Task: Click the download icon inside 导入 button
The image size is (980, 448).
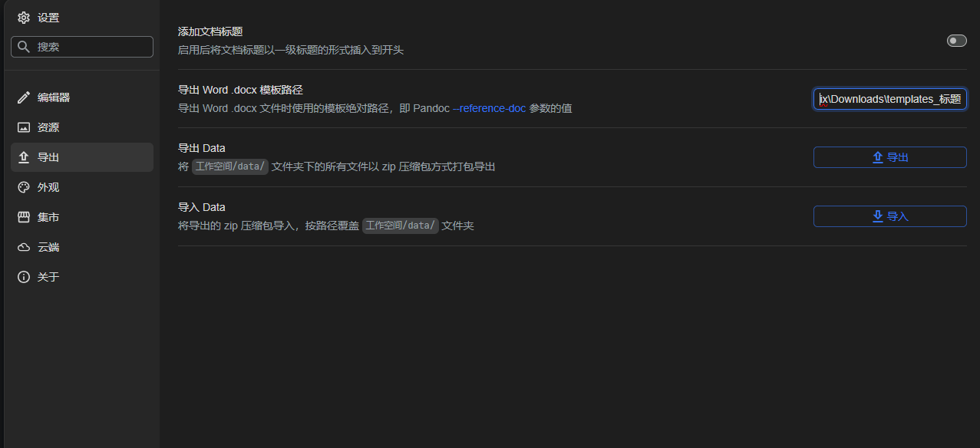Action: [877, 216]
